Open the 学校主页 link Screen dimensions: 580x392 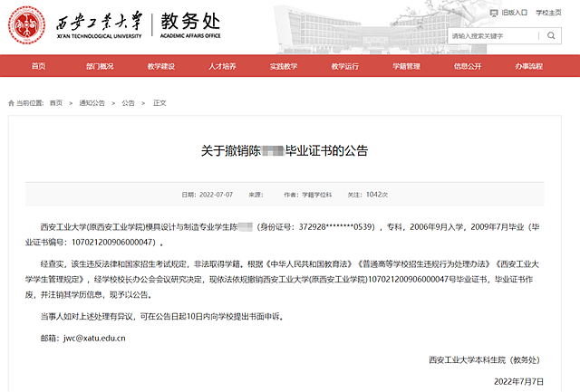pyautogui.click(x=549, y=13)
